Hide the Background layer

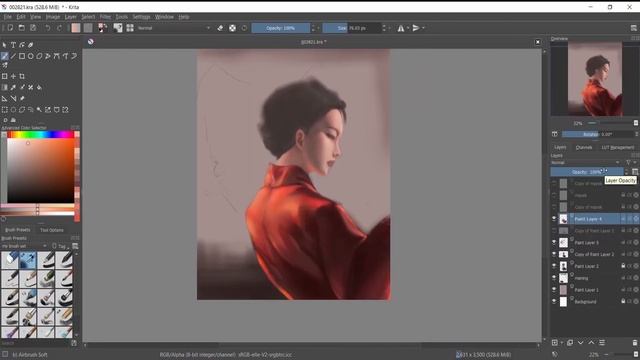(554, 301)
